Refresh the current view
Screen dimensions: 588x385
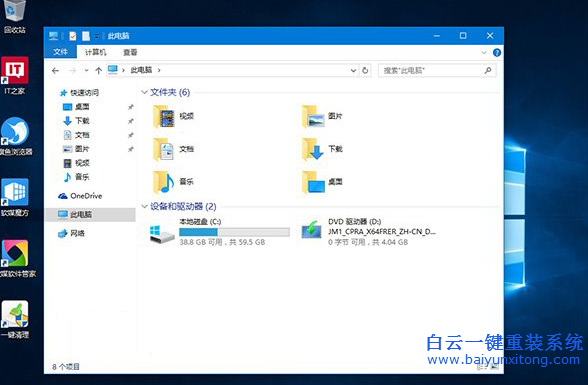(365, 70)
